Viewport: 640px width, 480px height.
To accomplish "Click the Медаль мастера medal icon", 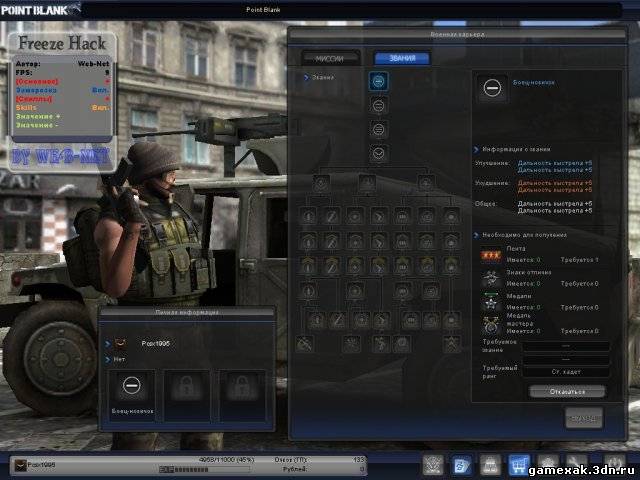I will [491, 325].
